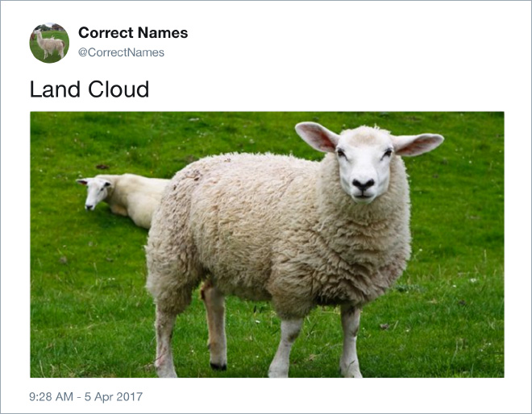The width and height of the screenshot is (532, 414).
Task: Click the standing sheep's face
Action: tap(365, 166)
